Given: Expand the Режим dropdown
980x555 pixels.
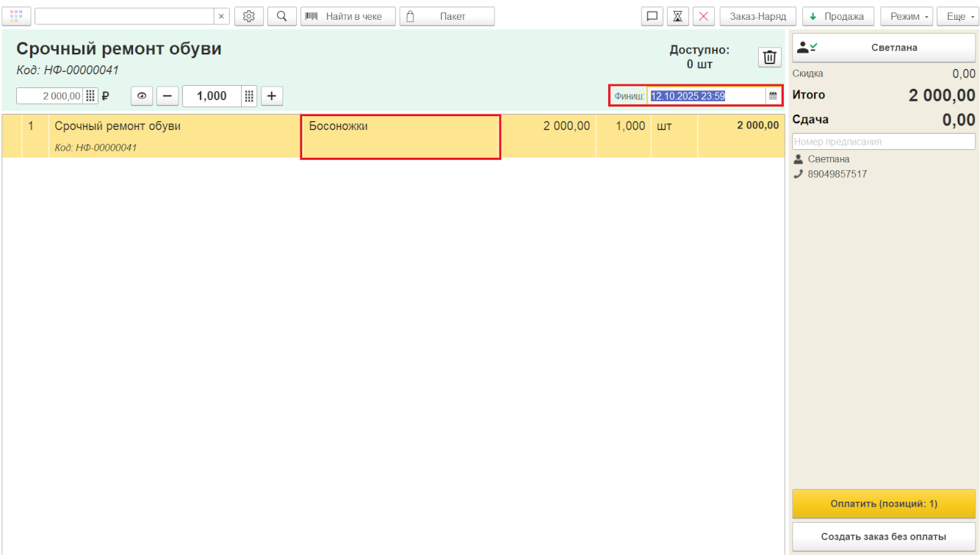Looking at the screenshot, I should pos(906,16).
